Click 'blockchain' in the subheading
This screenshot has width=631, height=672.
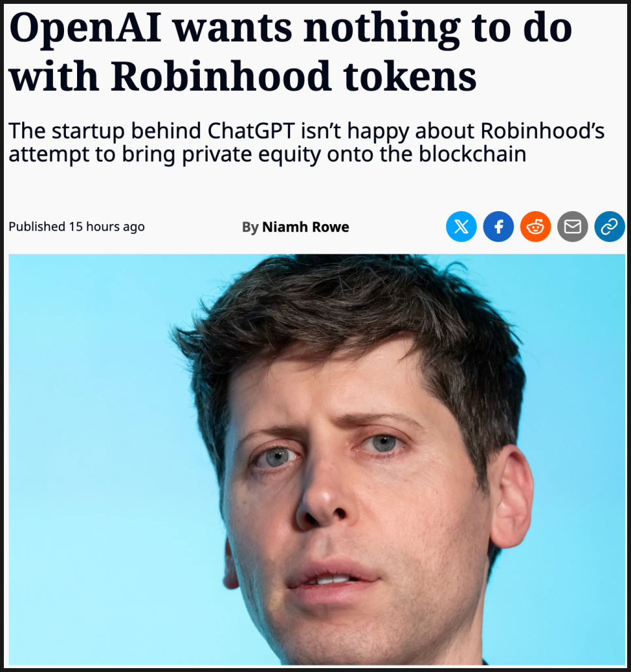pyautogui.click(x=472, y=154)
